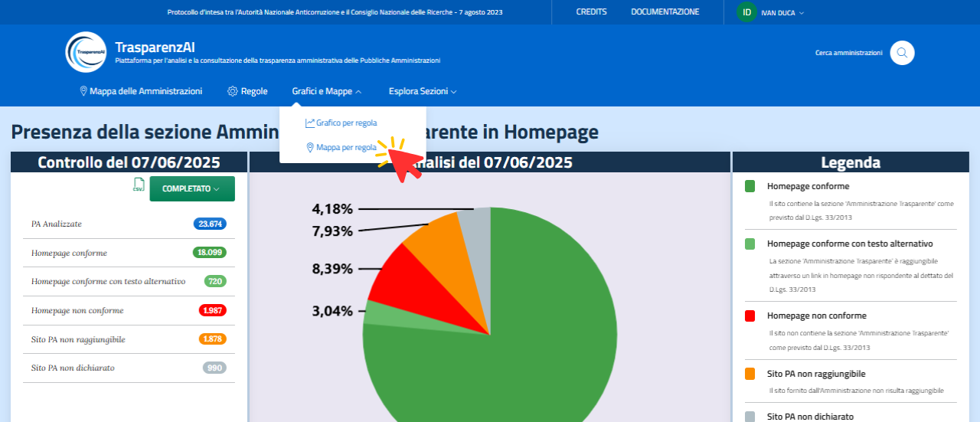Click the 18.099 Homepage conforme badge

[x=210, y=253]
